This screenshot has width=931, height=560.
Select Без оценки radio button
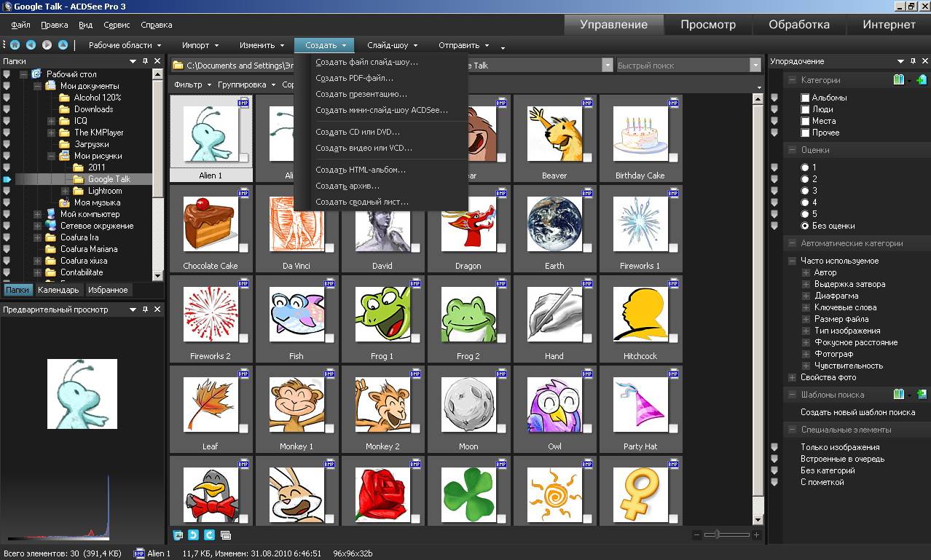coord(805,226)
